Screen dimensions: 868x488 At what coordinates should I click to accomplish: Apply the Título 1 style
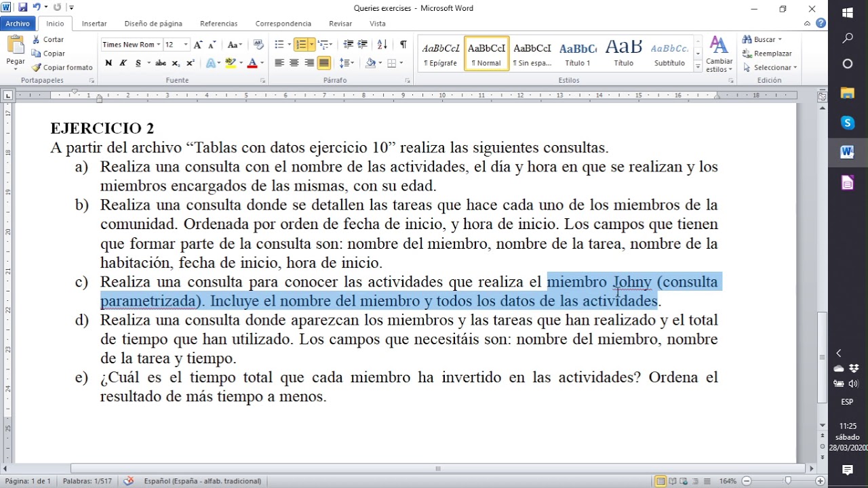coord(578,54)
